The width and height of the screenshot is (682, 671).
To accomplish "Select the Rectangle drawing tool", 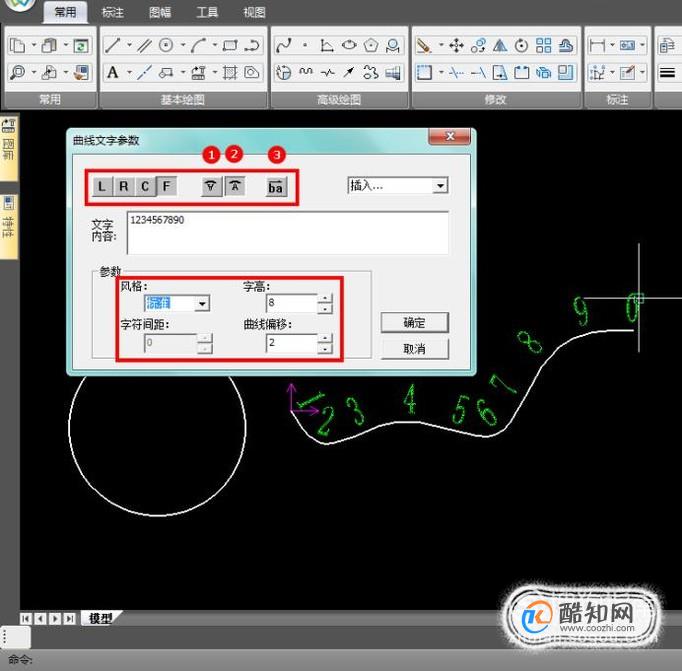I will coord(230,45).
